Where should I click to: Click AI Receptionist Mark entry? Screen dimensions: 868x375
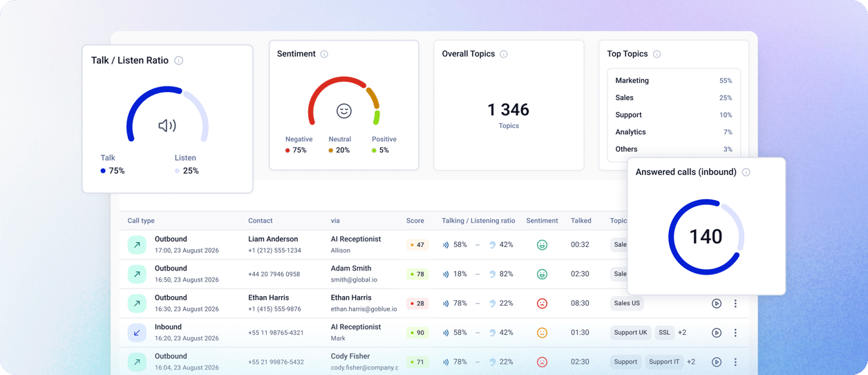(x=356, y=333)
